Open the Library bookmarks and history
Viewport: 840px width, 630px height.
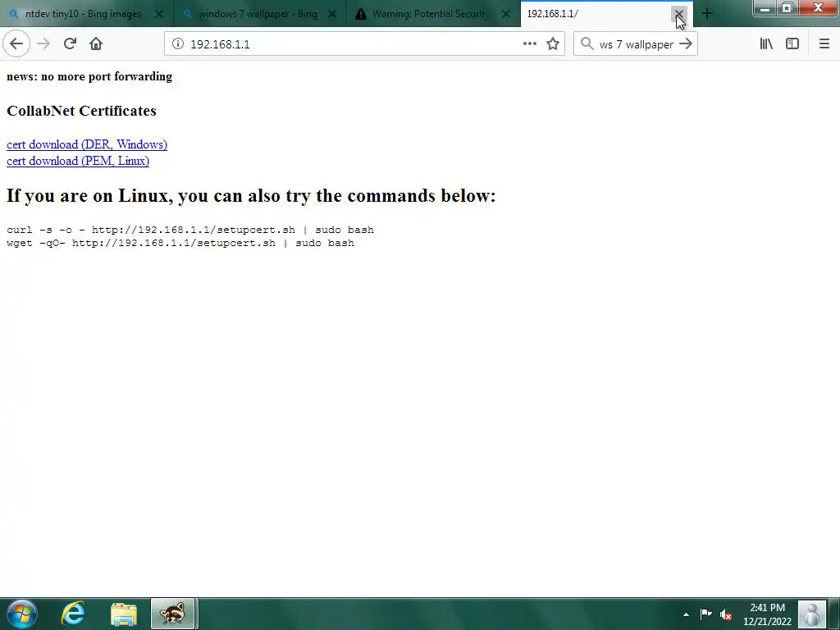pos(766,44)
